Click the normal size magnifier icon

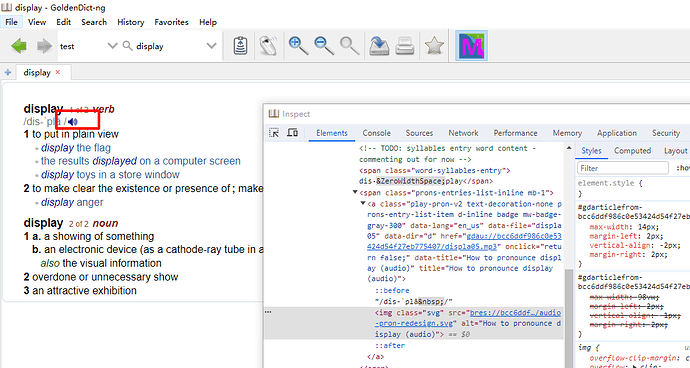(x=349, y=46)
